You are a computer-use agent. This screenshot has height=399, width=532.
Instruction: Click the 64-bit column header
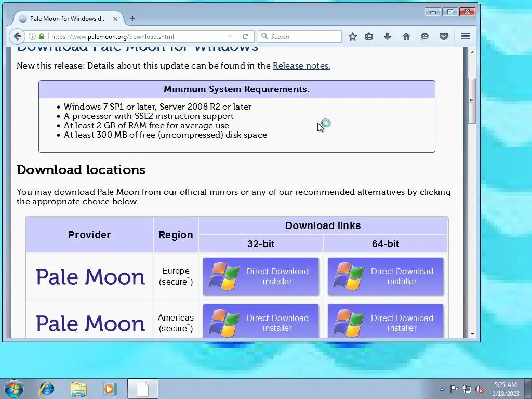click(x=385, y=244)
